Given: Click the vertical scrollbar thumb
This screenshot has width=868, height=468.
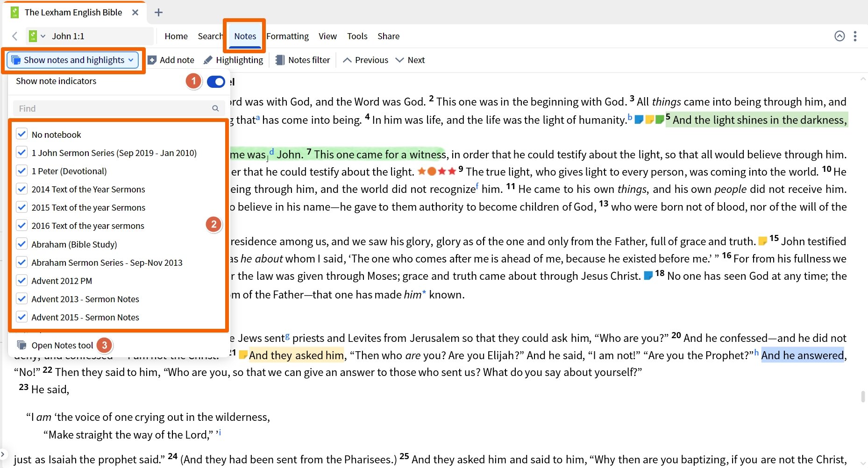Looking at the screenshot, I should click(863, 397).
